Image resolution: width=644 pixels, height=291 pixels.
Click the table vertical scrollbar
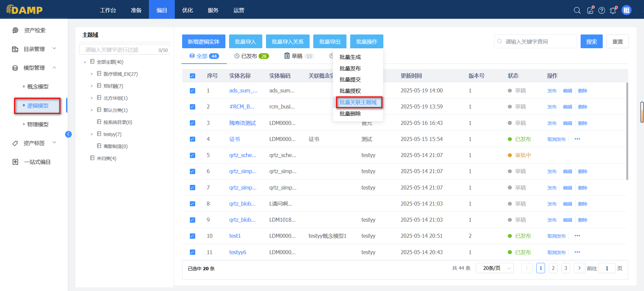[x=627, y=131]
